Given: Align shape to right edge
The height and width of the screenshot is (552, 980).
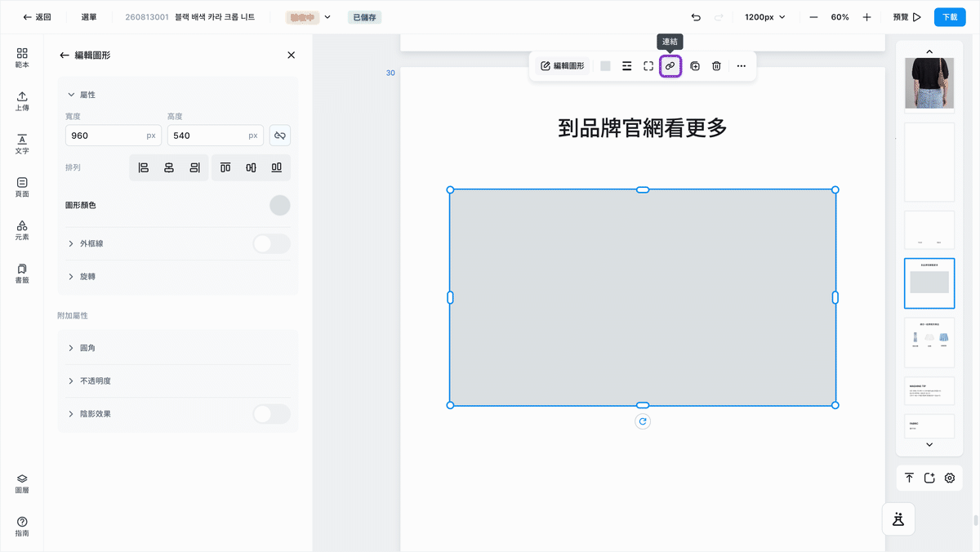Looking at the screenshot, I should (x=194, y=167).
